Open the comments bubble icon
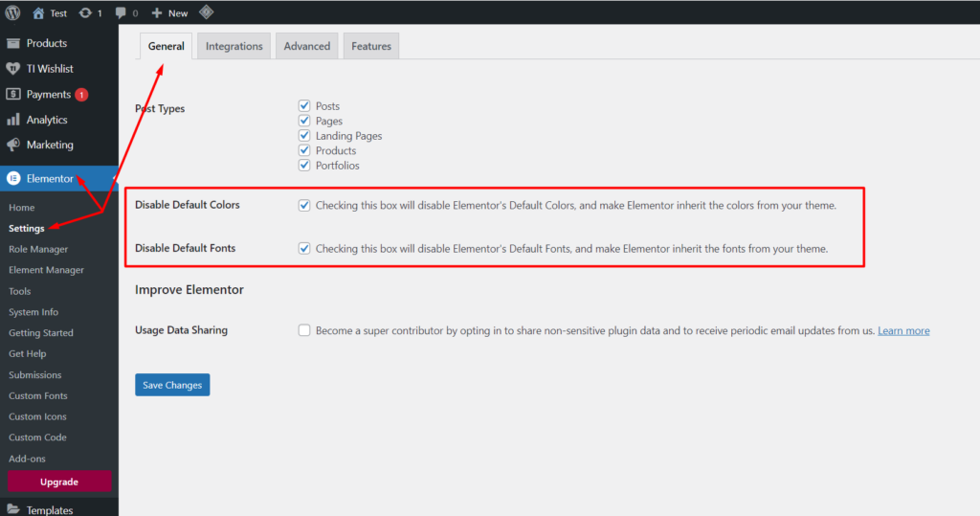 coord(122,13)
